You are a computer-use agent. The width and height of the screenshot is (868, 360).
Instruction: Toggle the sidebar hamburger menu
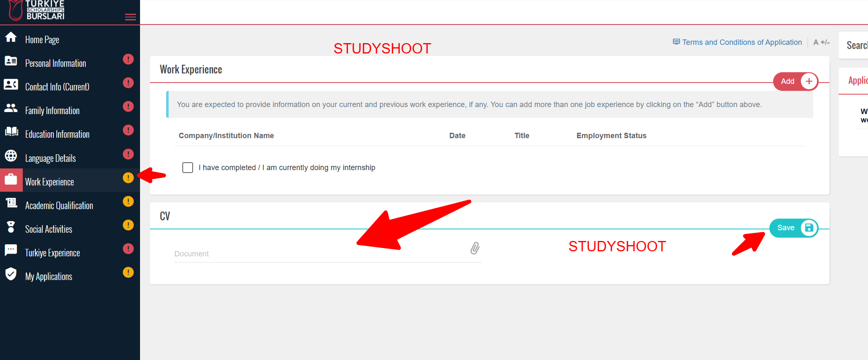tap(131, 17)
